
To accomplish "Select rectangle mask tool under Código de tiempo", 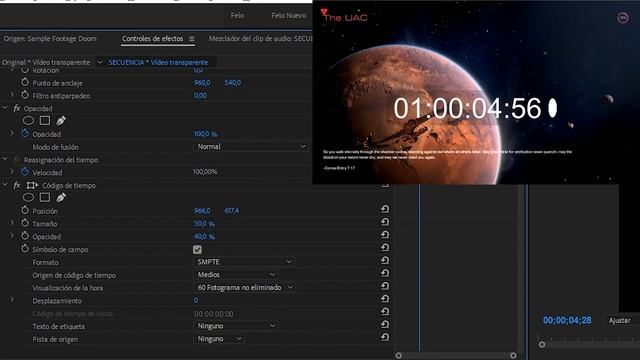I will (45, 198).
